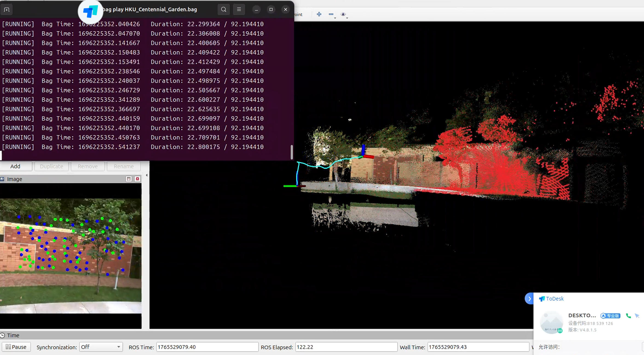Click the green ToDesk voice call icon
The width and height of the screenshot is (644, 355).
(628, 316)
